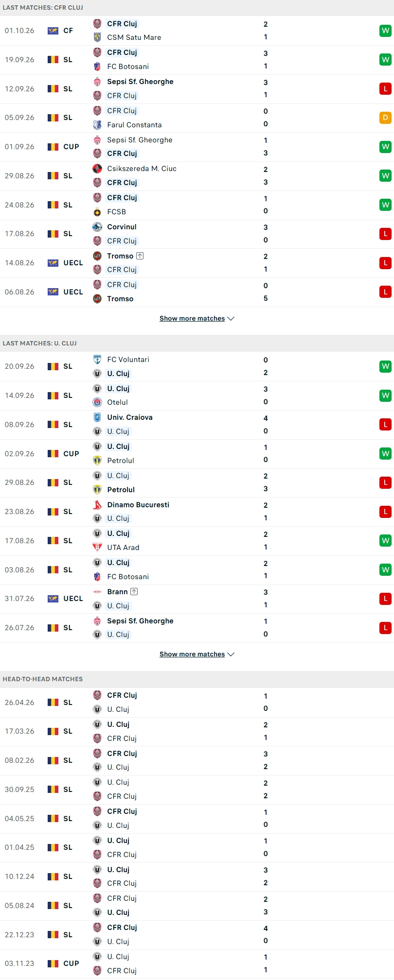The width and height of the screenshot is (394, 980).
Task: Click the advancing icon next to Tromso
Action: pyautogui.click(x=140, y=256)
